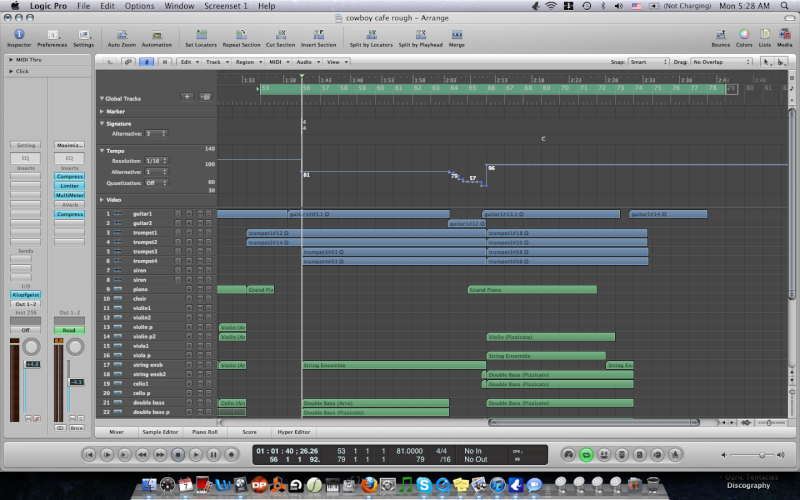
Task: Toggle the Hide (H) button in Arrange header
Action: point(165,62)
